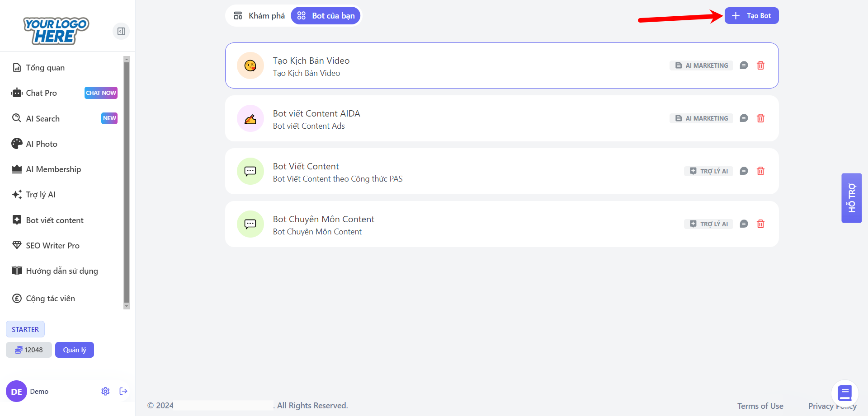Open chat for Bot Chuyên Môn Content
The width and height of the screenshot is (868, 416).
pos(744,224)
